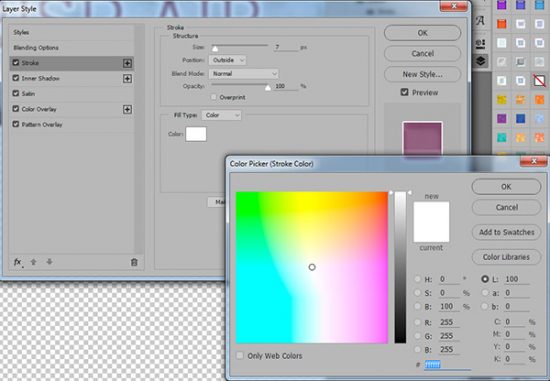Click the L value field showing 100
This screenshot has height=381, width=550.
tap(517, 279)
